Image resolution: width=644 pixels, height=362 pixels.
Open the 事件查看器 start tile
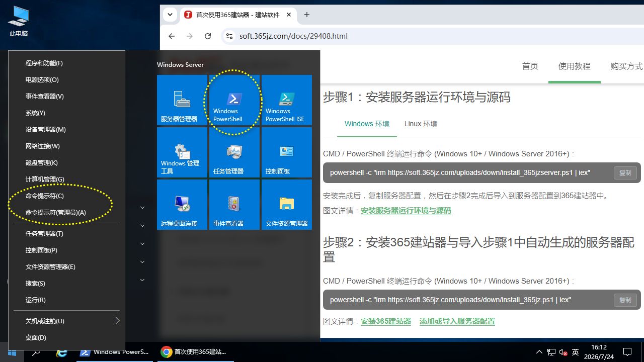[234, 205]
